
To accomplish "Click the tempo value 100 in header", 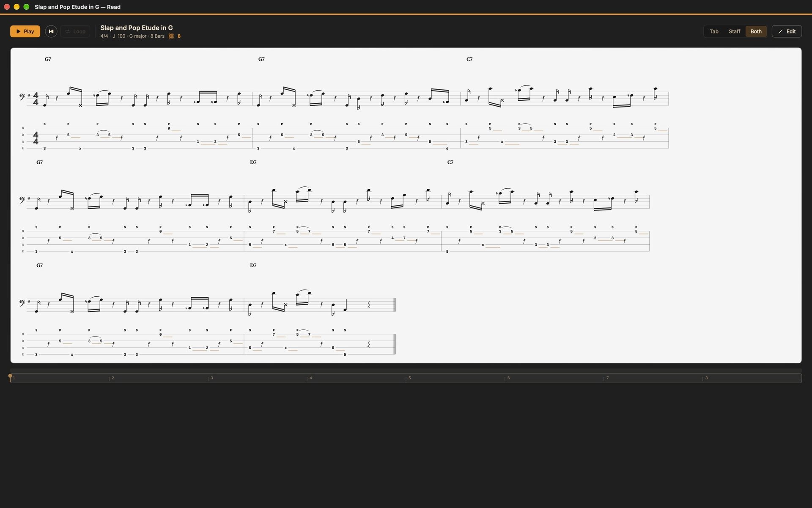I will 121,36.
